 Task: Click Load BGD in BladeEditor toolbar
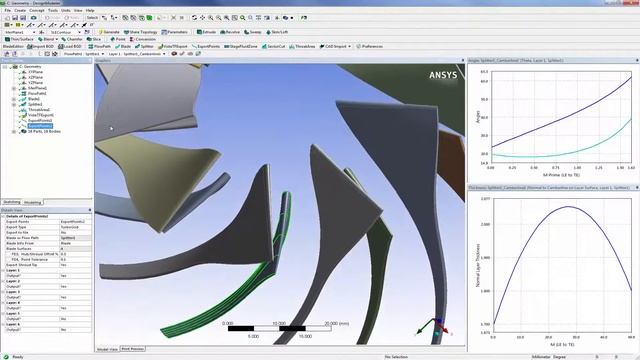pyautogui.click(x=70, y=47)
